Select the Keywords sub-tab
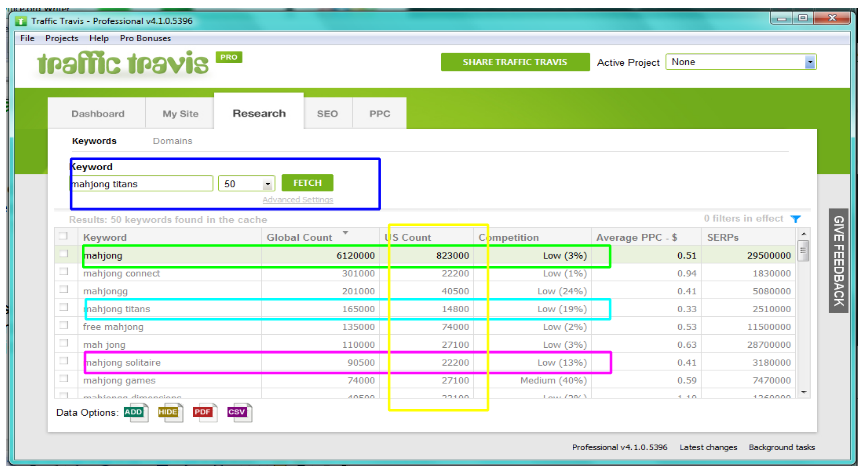The image size is (865, 472). tap(94, 141)
